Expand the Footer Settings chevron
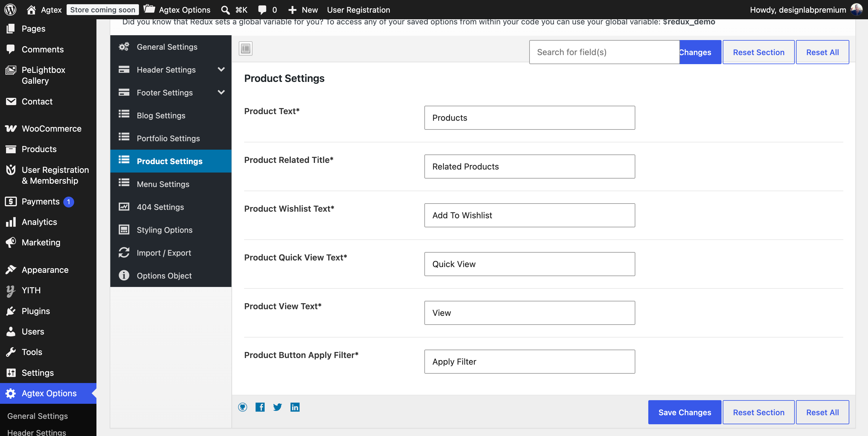This screenshot has height=436, width=868. tap(221, 92)
